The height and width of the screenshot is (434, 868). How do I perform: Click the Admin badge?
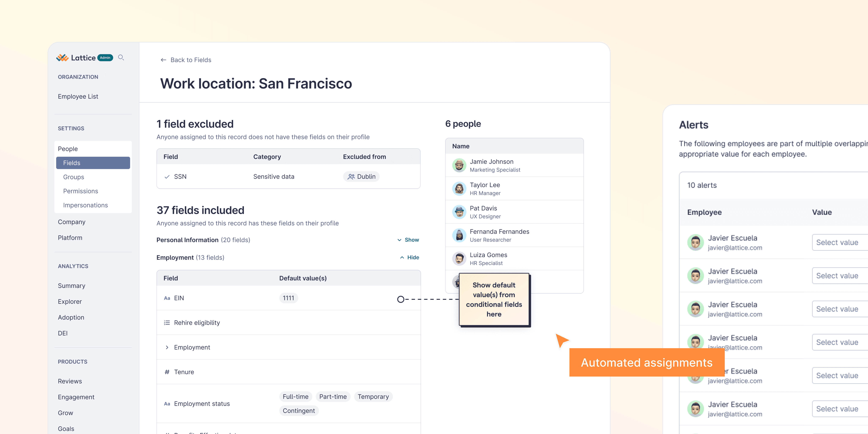pos(105,58)
